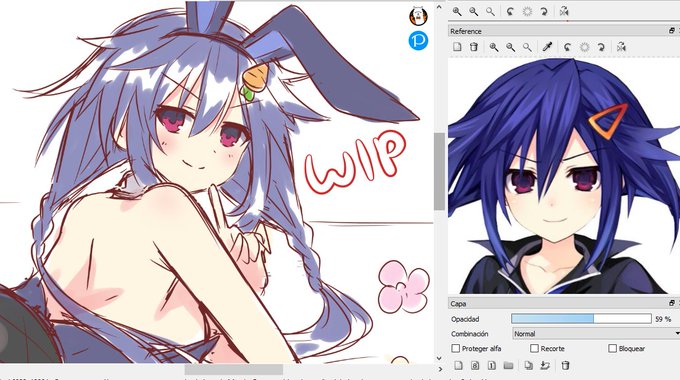The height and width of the screenshot is (380, 680).
Task: Rotate reference image left
Action: click(568, 47)
